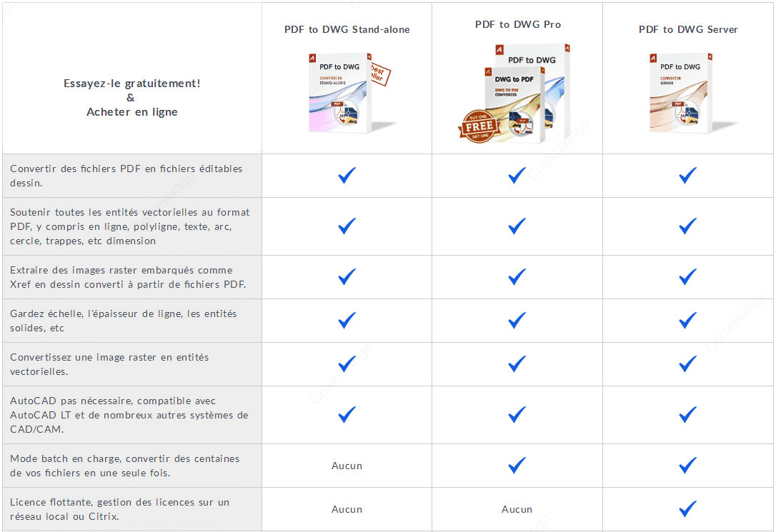Click Server checkmark for Extraire des images raster
This screenshot has height=532, width=776.
[688, 277]
